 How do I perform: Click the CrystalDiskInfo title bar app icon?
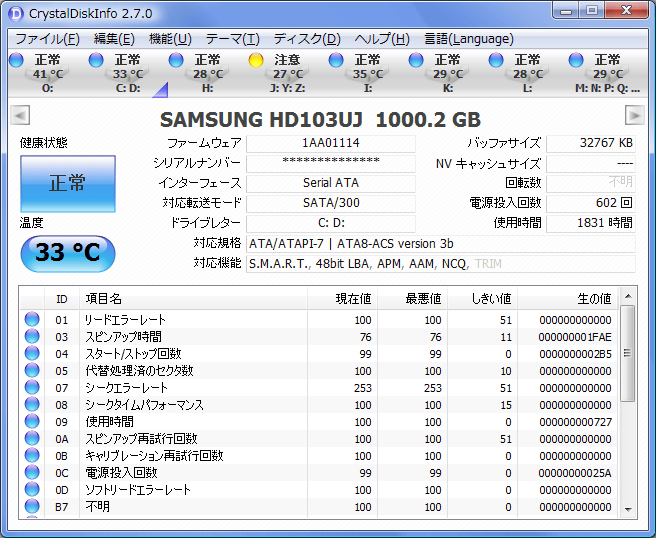tap(16, 13)
